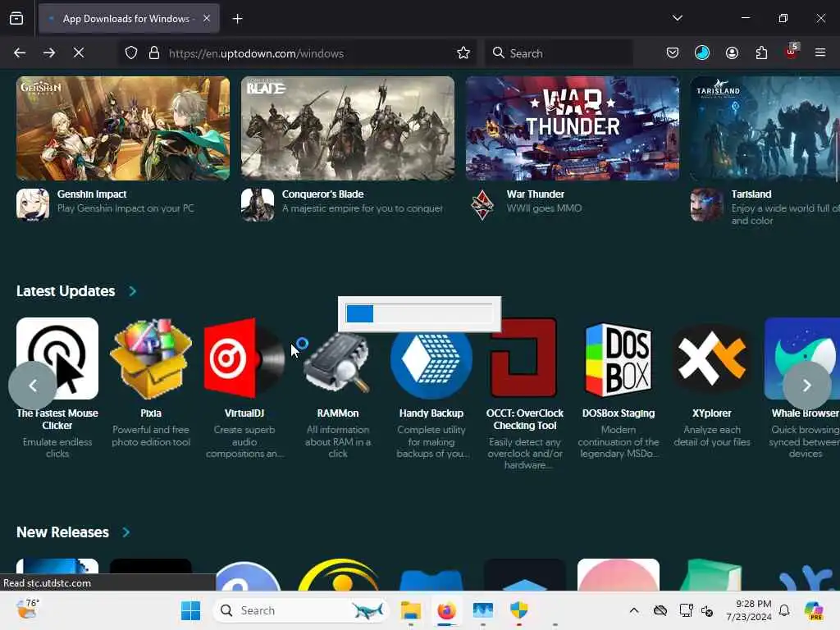Open the list all tabs dropdown
840x630 pixels.
tap(677, 18)
